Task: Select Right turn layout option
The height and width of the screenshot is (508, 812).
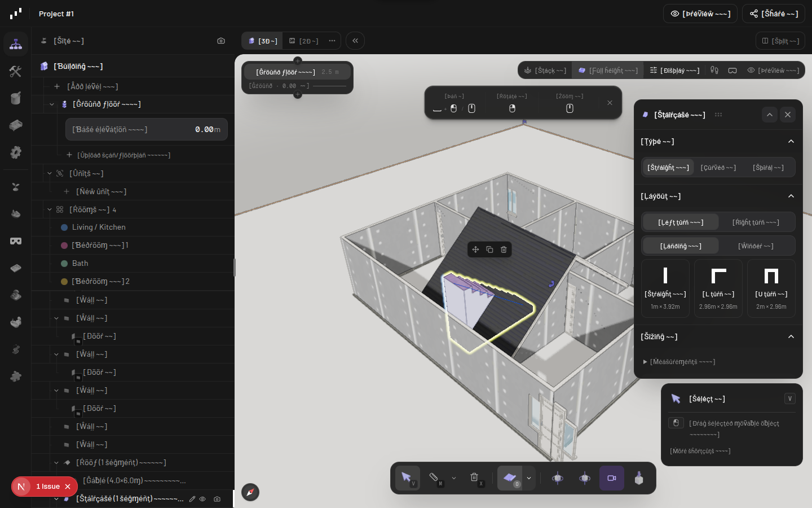Action: point(756,222)
